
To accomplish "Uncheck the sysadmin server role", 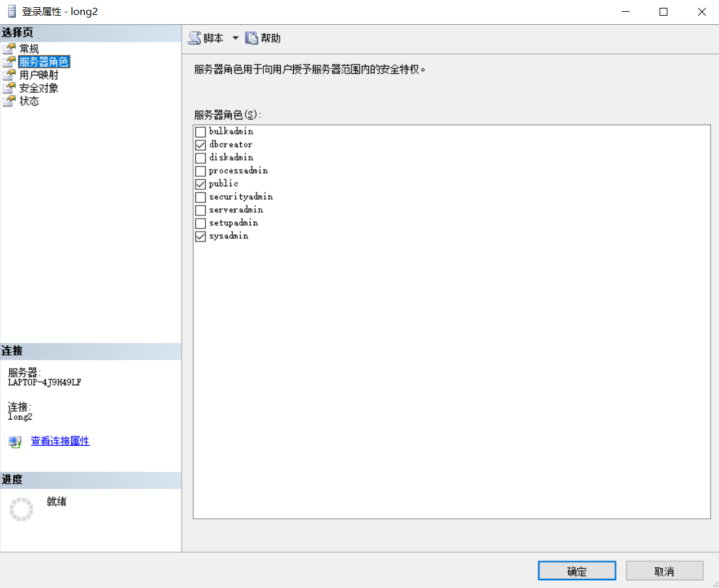I will [200, 236].
